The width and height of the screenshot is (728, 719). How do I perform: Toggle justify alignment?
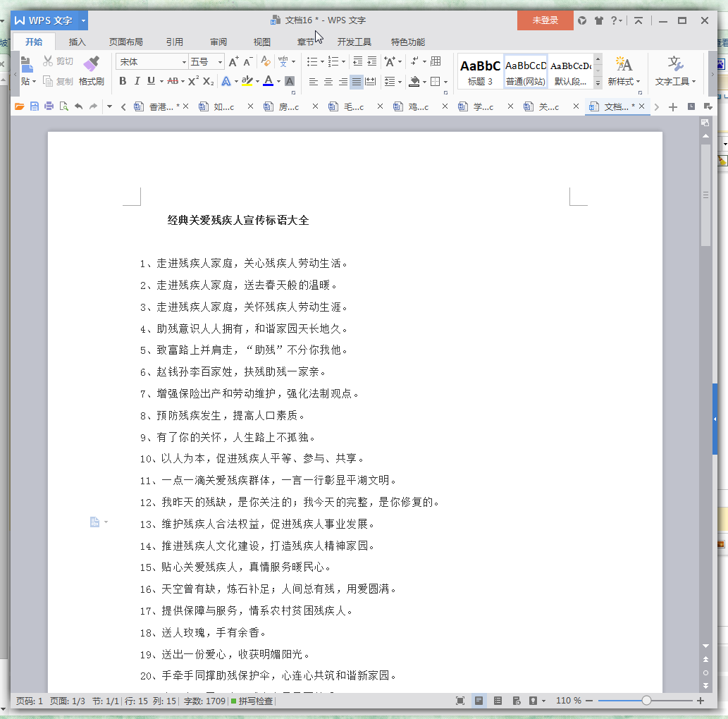[357, 82]
